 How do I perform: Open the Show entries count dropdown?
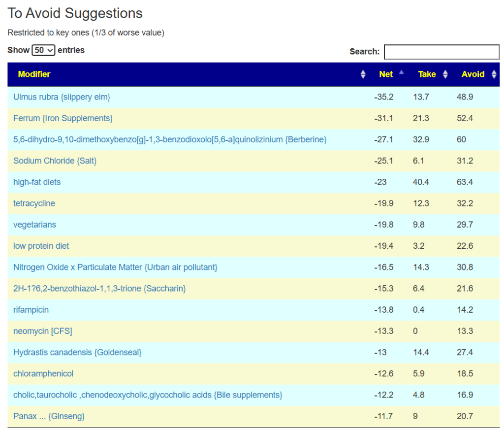(x=43, y=50)
